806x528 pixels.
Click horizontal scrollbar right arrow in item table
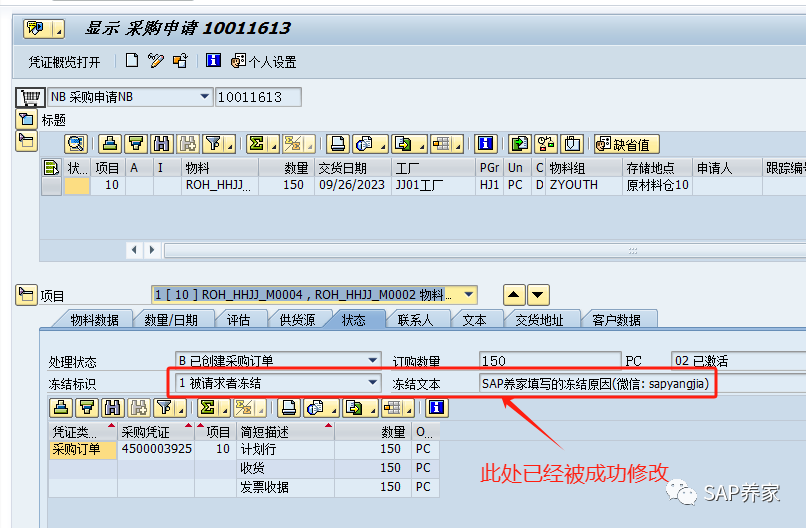(152, 250)
